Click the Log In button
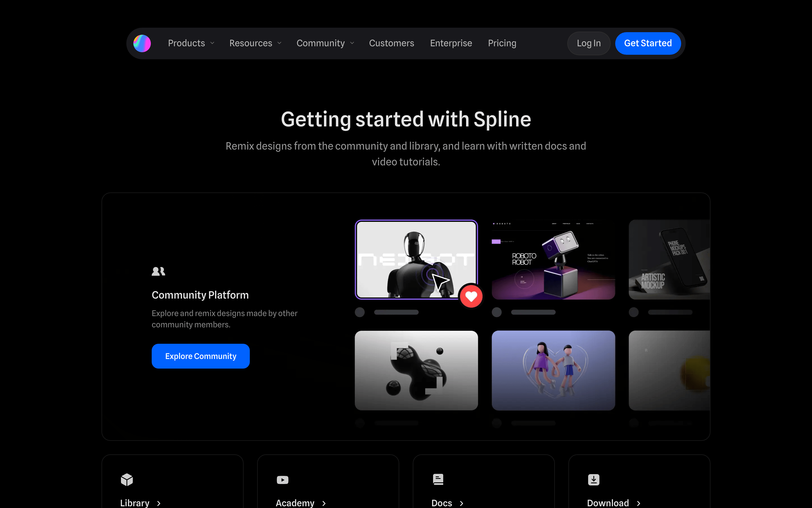Viewport: 812px width, 508px height. [588, 43]
